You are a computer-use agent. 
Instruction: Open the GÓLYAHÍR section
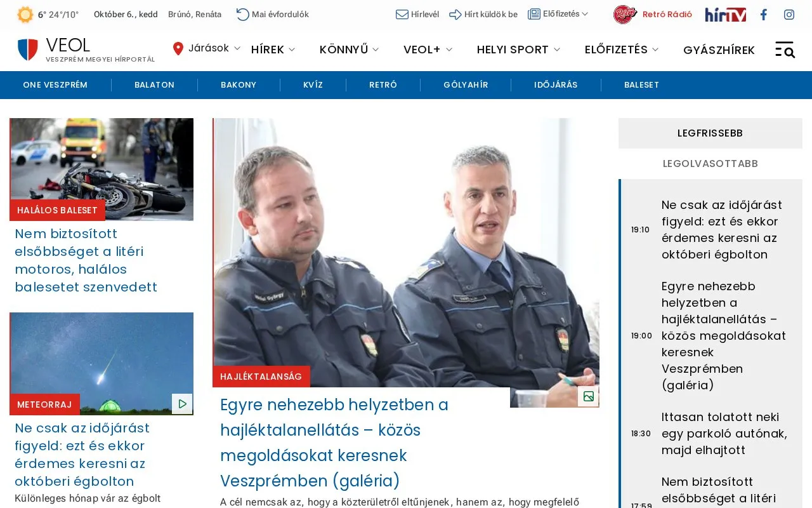point(466,85)
